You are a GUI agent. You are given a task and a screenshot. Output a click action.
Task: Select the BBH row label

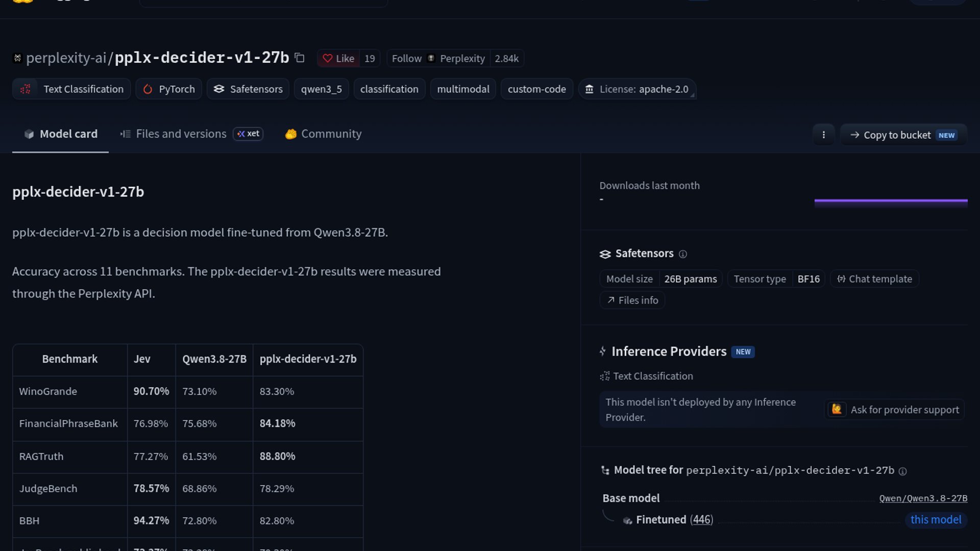click(x=29, y=521)
